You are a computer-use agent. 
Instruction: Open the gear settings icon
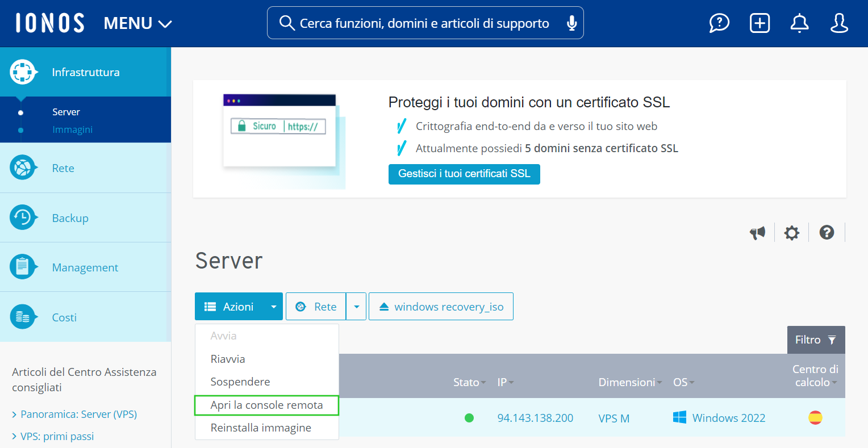coord(791,232)
